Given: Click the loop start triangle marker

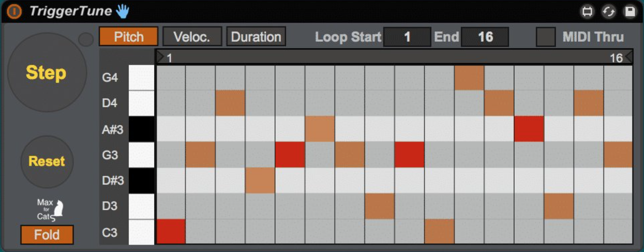Looking at the screenshot, I should pyautogui.click(x=160, y=57).
